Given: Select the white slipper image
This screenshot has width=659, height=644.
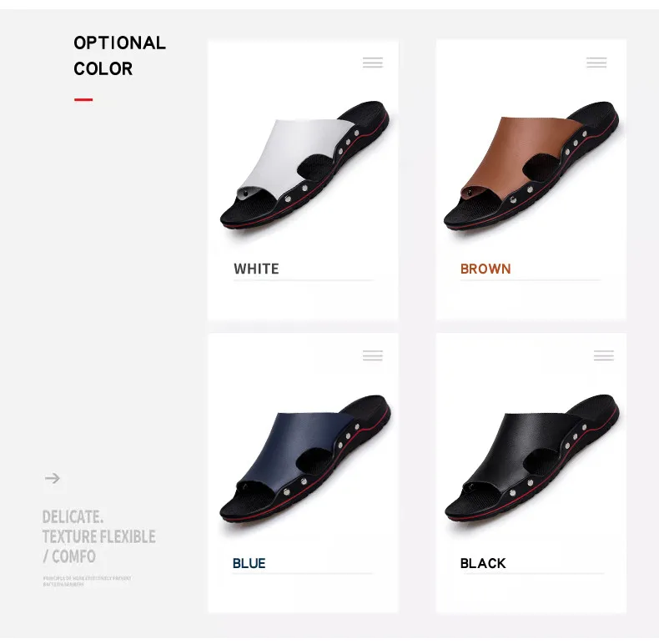Looking at the screenshot, I should pyautogui.click(x=304, y=165).
